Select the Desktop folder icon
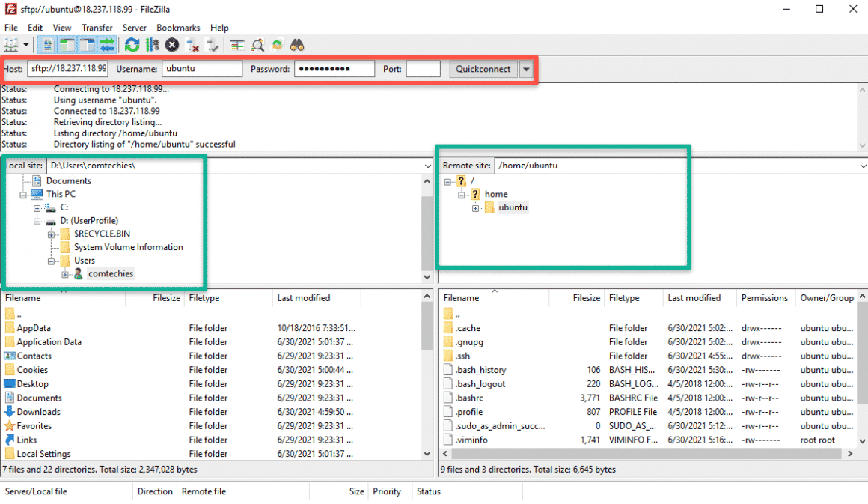 pos(10,383)
